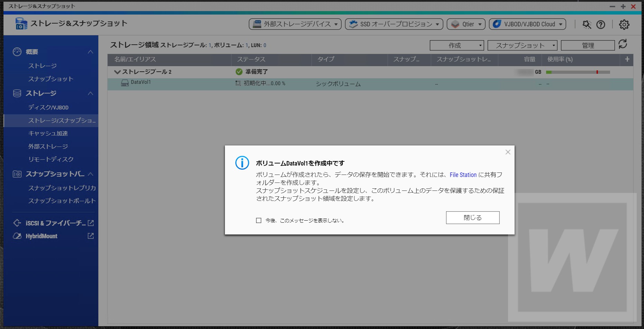The image size is (644, 329).
Task: Select the DataVol1 volume row
Action: coord(370,84)
